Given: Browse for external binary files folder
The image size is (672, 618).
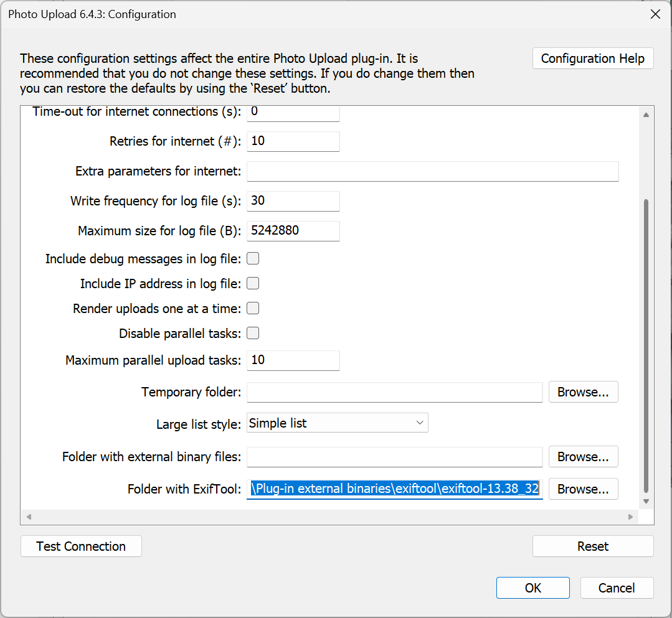Looking at the screenshot, I should (x=582, y=457).
